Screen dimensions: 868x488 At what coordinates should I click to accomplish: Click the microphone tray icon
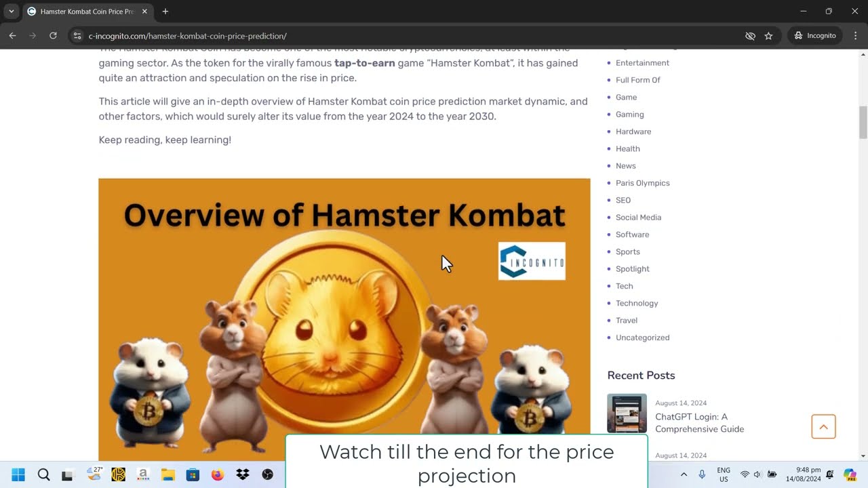coord(702,474)
